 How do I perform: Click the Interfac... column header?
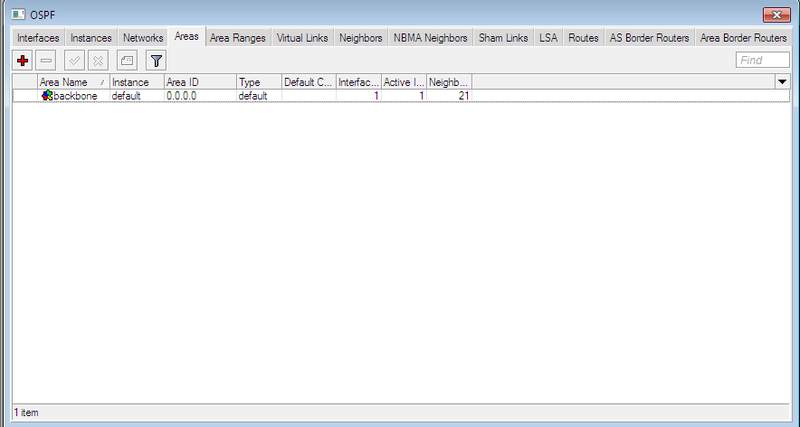click(359, 82)
